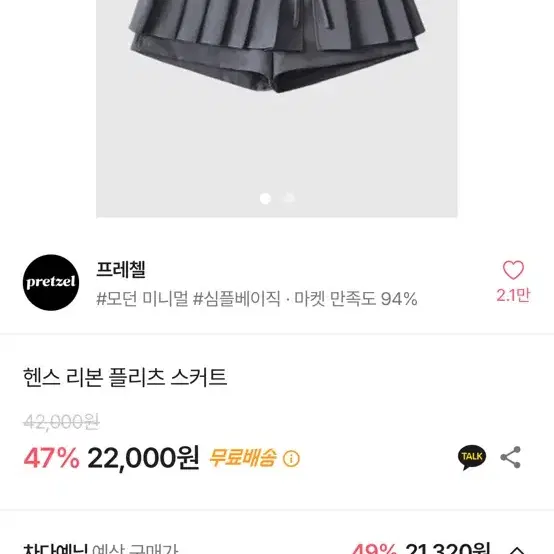Tap the 22,000원 sale price
554x554 pixels.
(143, 458)
